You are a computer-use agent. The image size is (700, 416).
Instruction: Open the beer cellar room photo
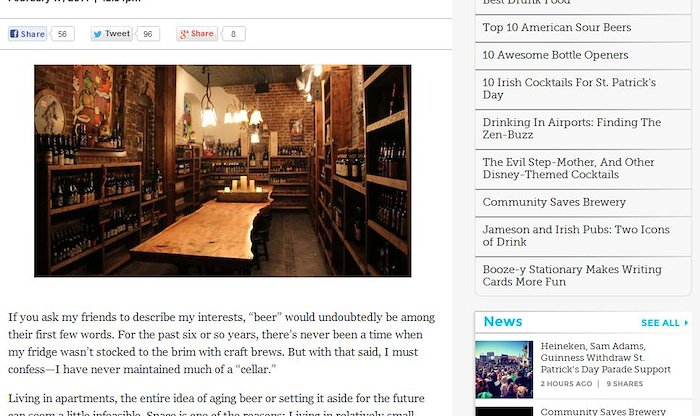tap(222, 171)
